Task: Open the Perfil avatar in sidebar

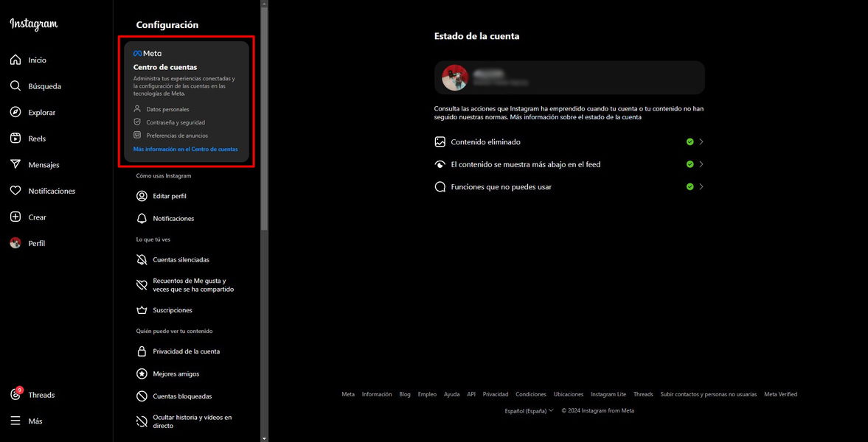Action: click(15, 243)
